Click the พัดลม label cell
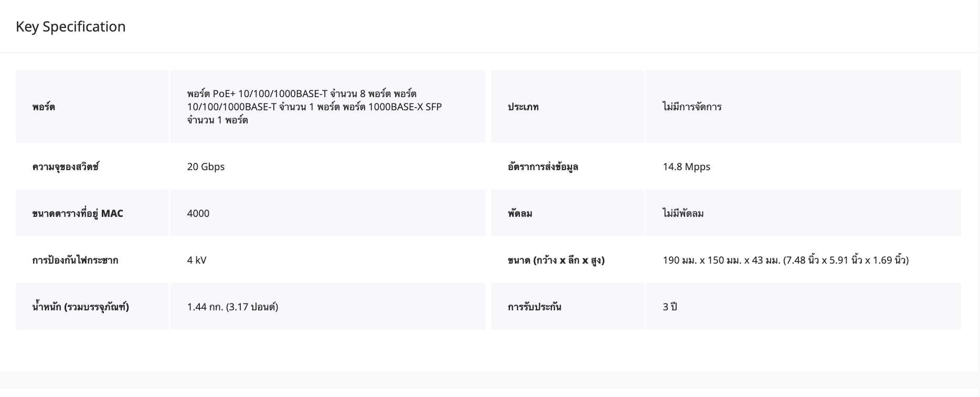980x397 pixels. tap(520, 213)
